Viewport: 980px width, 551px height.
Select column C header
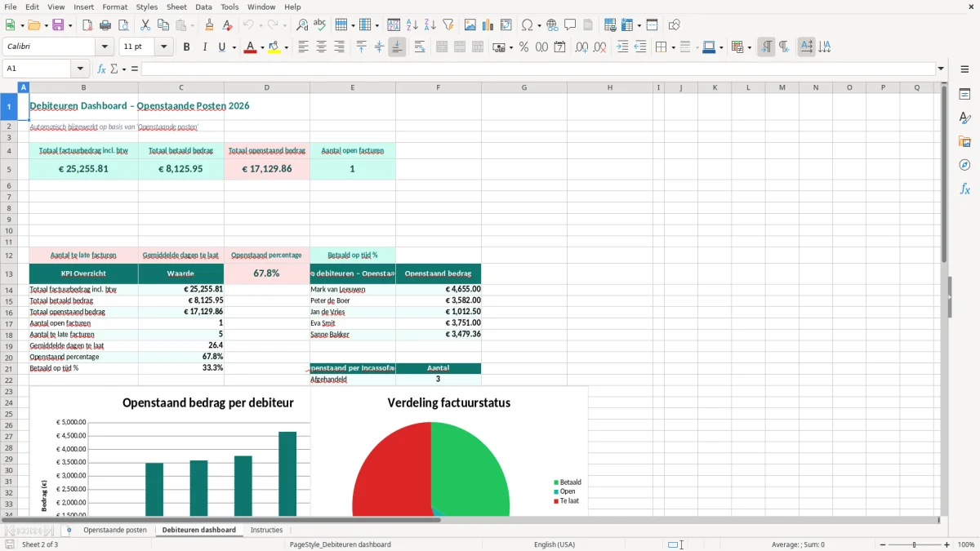(x=181, y=87)
